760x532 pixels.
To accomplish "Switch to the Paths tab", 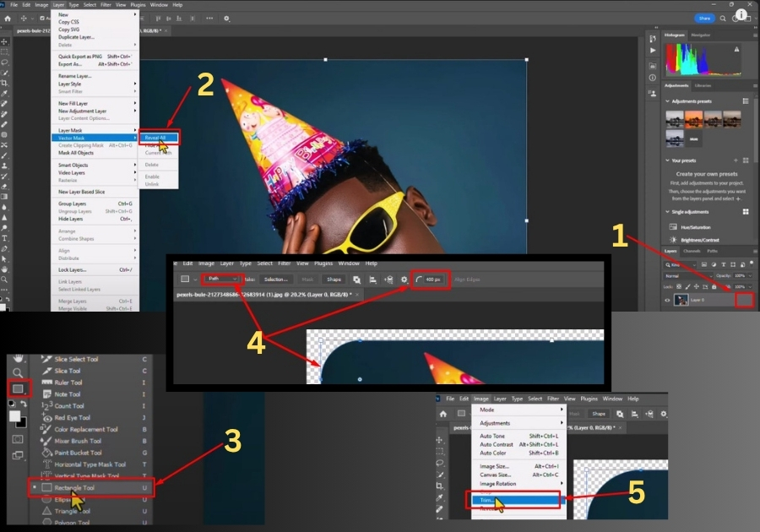I will (x=712, y=251).
